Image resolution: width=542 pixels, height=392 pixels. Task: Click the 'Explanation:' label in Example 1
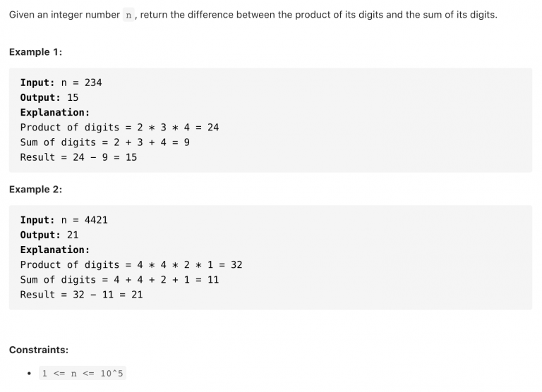(55, 113)
